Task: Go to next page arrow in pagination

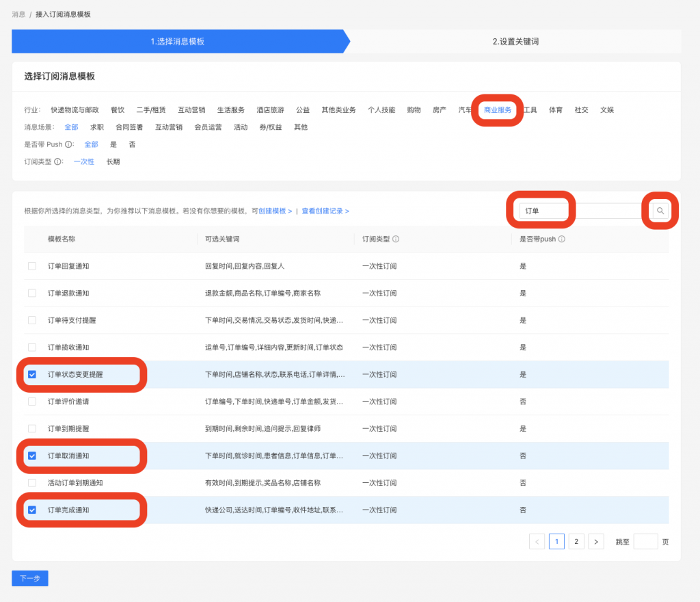Action: 596,542
